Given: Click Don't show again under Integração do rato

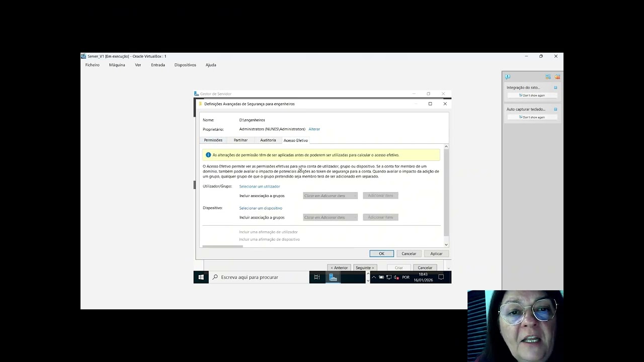Looking at the screenshot, I should (532, 96).
